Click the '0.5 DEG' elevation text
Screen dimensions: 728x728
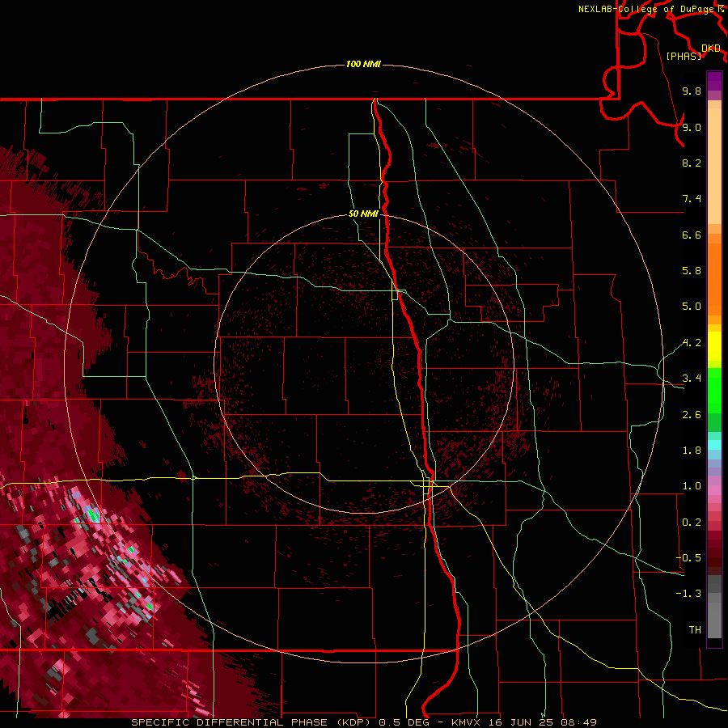point(406,722)
